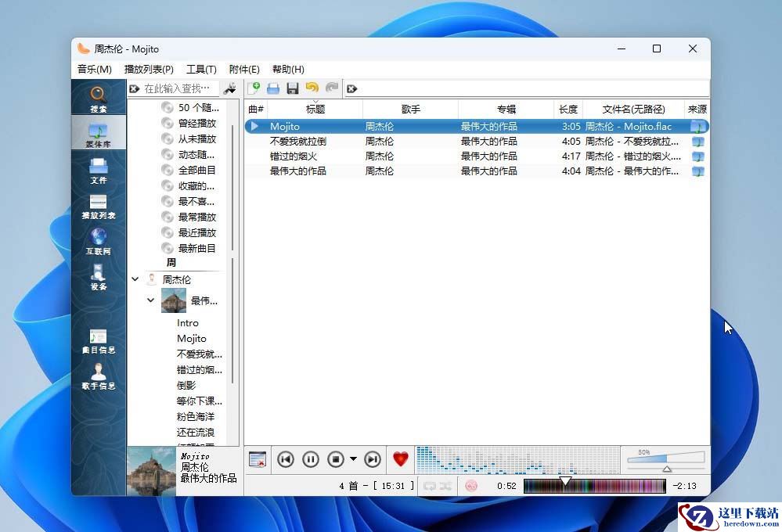Skip to the next track
This screenshot has width=782, height=532.
point(373,459)
